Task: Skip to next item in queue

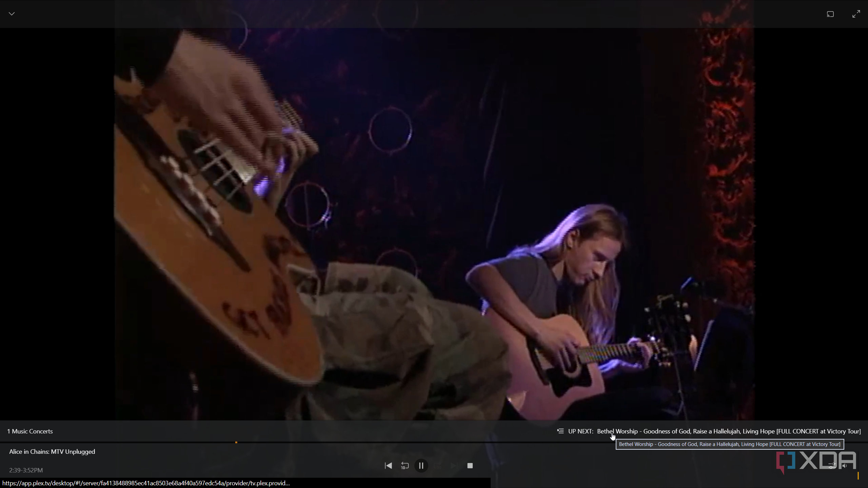Action: tap(454, 466)
